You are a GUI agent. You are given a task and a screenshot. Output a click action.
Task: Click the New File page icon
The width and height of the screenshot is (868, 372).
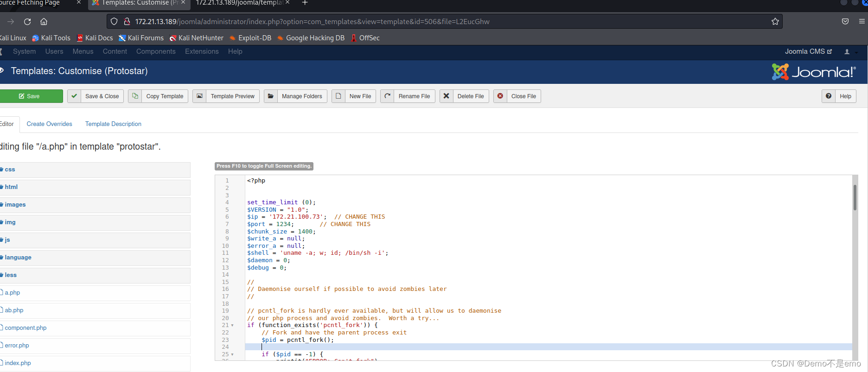338,96
